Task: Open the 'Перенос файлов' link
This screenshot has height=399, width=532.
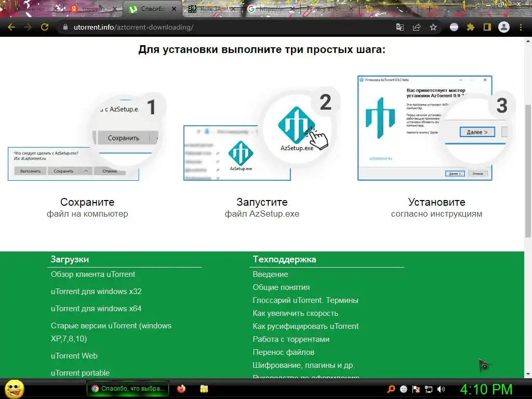Action: click(x=283, y=352)
